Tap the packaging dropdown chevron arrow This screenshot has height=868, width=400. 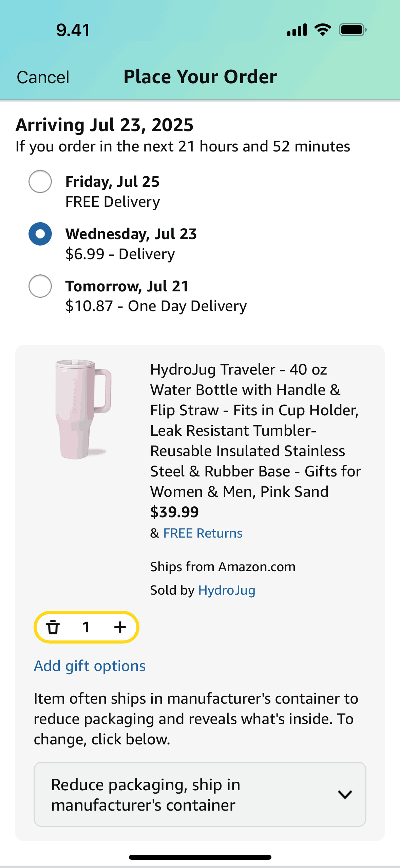[x=345, y=794]
